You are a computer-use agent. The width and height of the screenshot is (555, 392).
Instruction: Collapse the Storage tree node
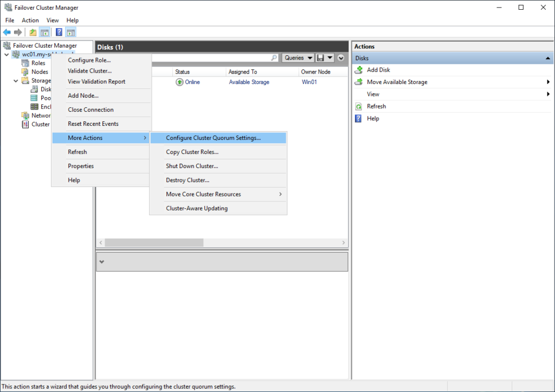click(15, 81)
